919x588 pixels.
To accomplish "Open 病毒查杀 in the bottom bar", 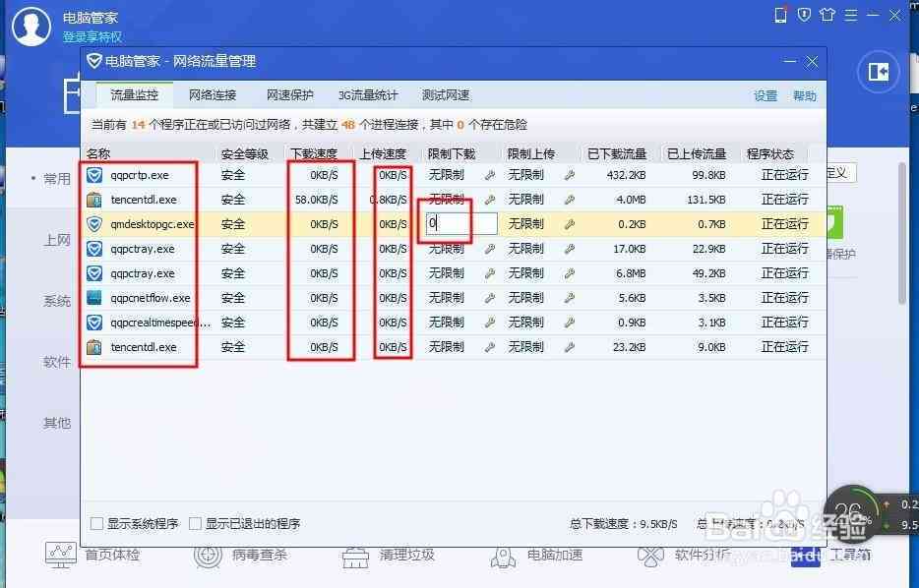I will point(241,555).
